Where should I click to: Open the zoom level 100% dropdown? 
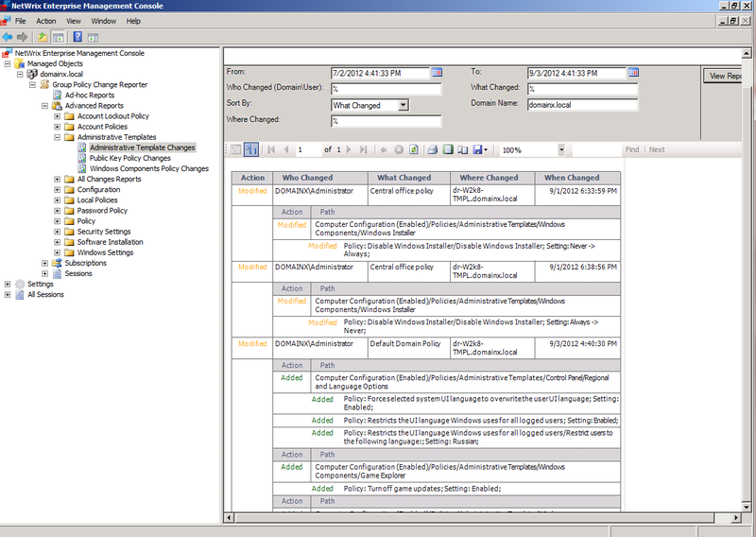coord(561,150)
